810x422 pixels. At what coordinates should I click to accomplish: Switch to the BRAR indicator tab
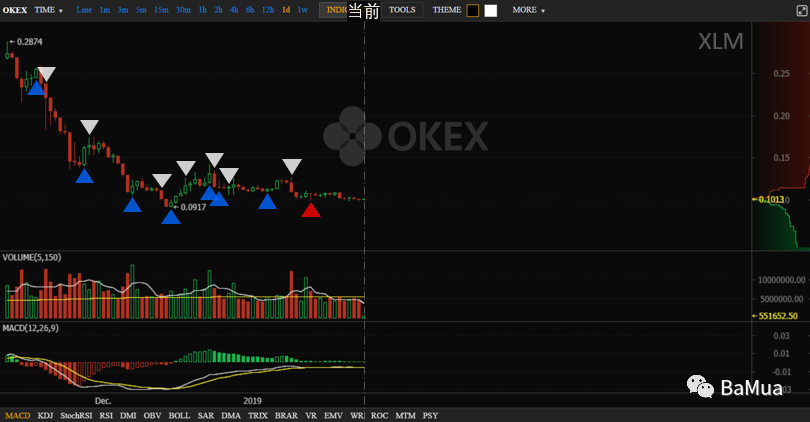click(x=286, y=415)
